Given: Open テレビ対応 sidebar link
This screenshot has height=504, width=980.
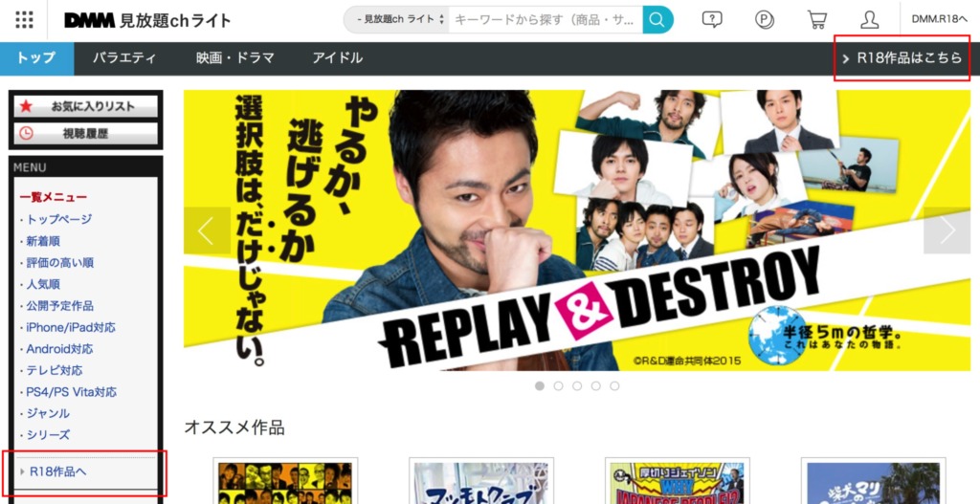Looking at the screenshot, I should pyautogui.click(x=55, y=370).
